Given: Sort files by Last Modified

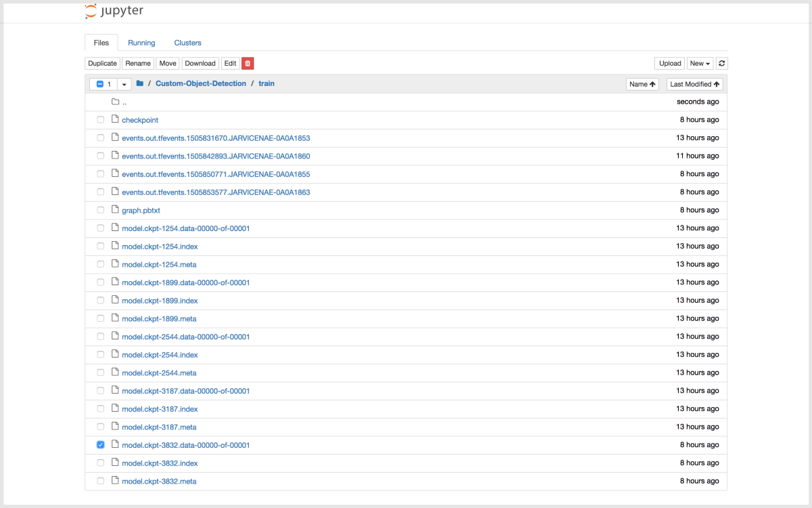Looking at the screenshot, I should (x=694, y=85).
